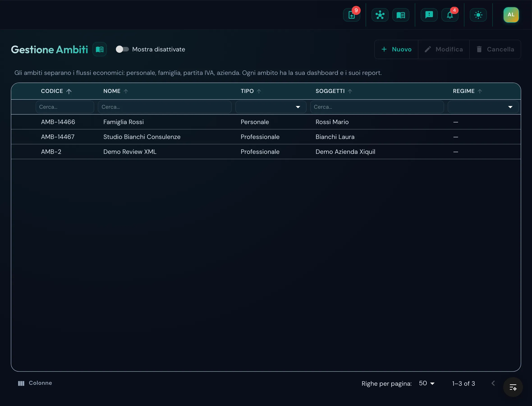
Task: Sort by TIPO column arrow
Action: 259,91
